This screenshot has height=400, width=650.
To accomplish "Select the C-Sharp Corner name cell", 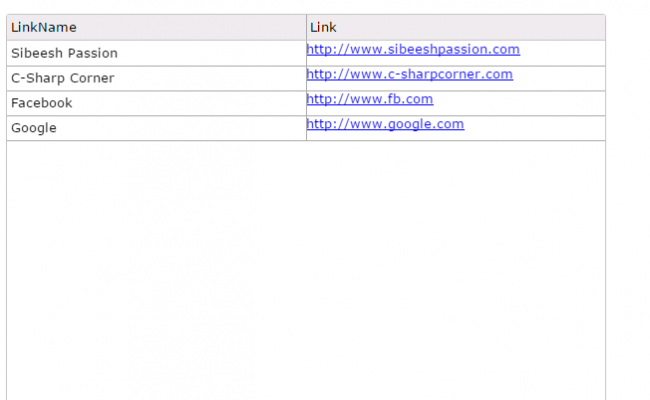I will point(156,78).
